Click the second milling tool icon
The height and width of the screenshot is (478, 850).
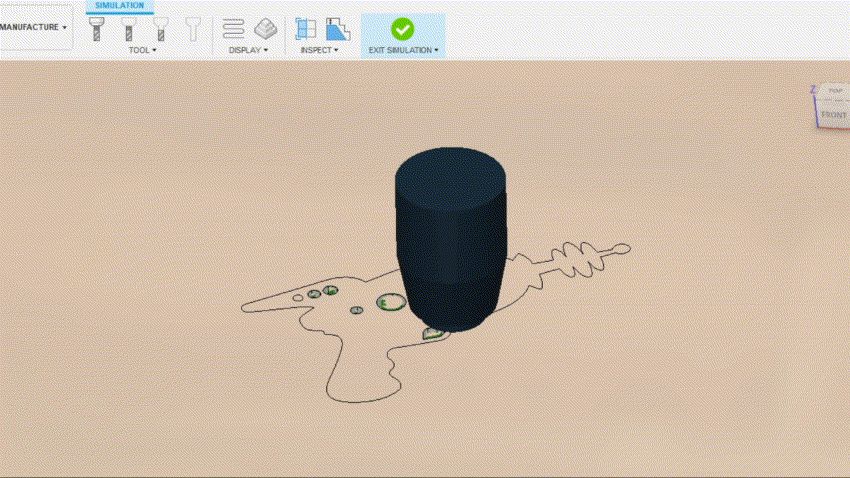pyautogui.click(x=129, y=29)
